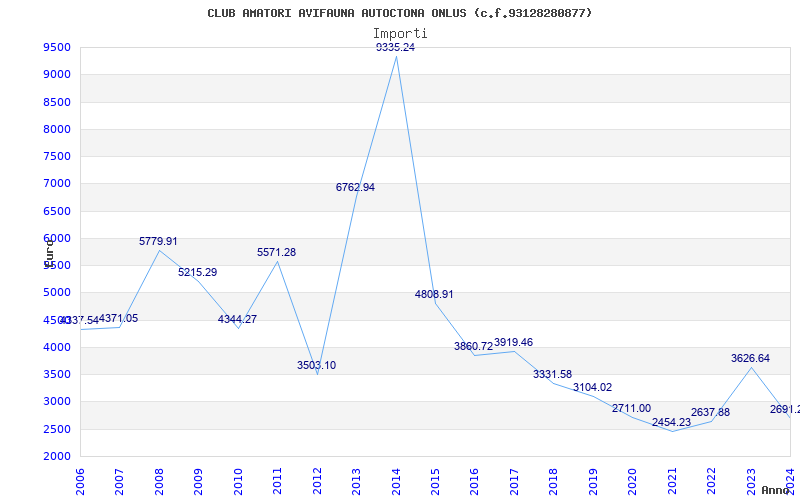Viewport: 800px width, 500px height.
Task: Select the 3626.64 data label
Action: (x=751, y=358)
